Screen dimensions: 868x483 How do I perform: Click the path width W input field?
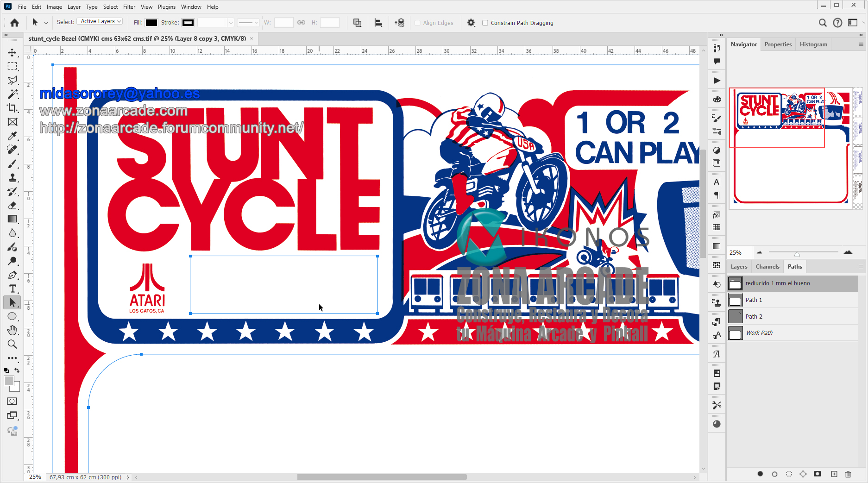coord(283,23)
